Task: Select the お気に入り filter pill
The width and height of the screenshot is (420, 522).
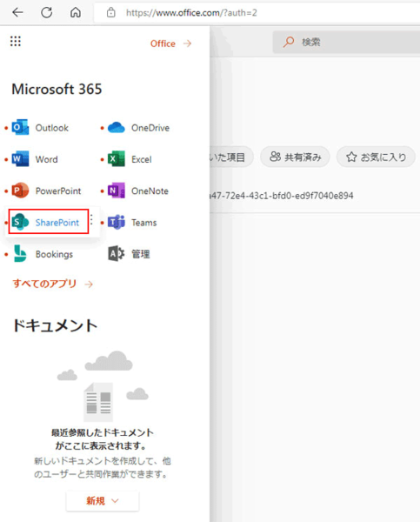Action: click(376, 157)
